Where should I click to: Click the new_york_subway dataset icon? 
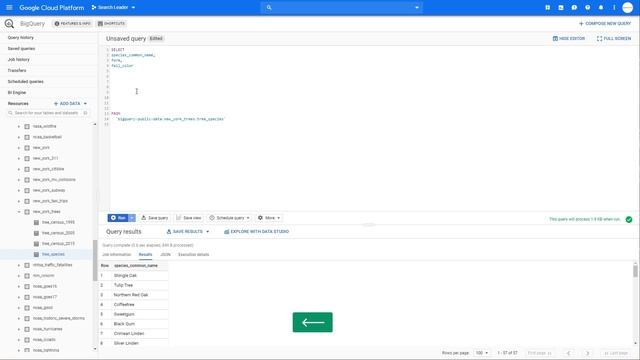pos(27,190)
